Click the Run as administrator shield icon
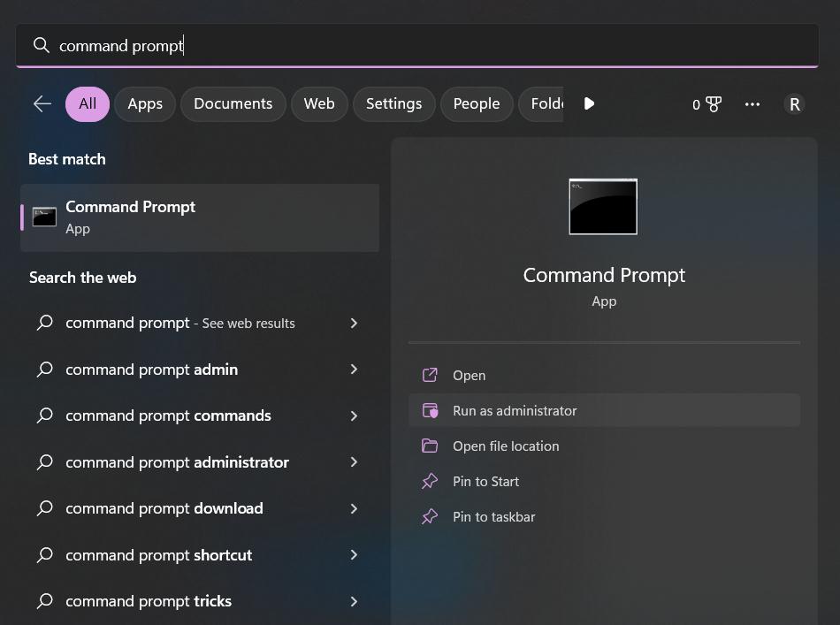The image size is (840, 625). click(x=430, y=410)
